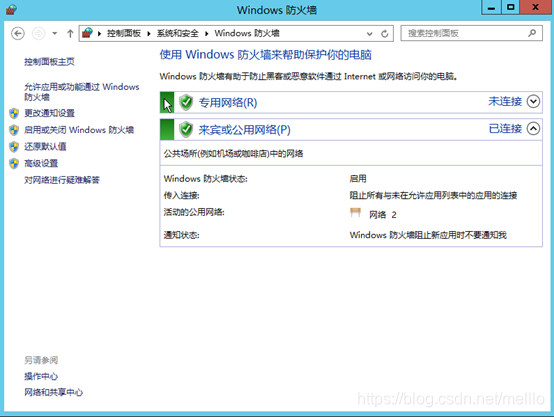The height and width of the screenshot is (417, 554).
Task: Click shield icon next to 更改通知设置
Action: coord(14,113)
